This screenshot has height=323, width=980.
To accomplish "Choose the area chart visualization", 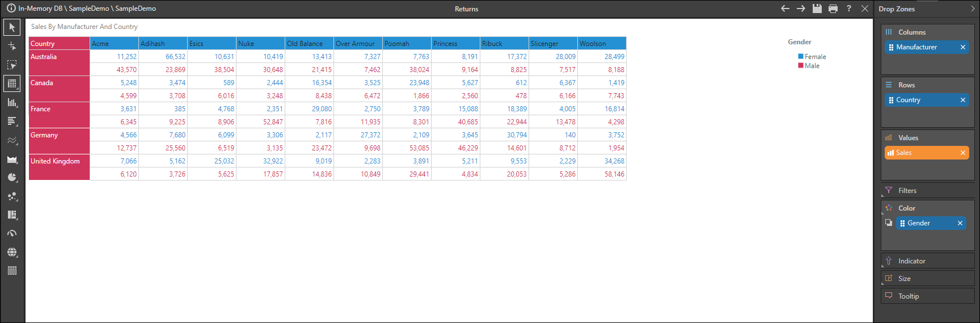I will tap(12, 158).
